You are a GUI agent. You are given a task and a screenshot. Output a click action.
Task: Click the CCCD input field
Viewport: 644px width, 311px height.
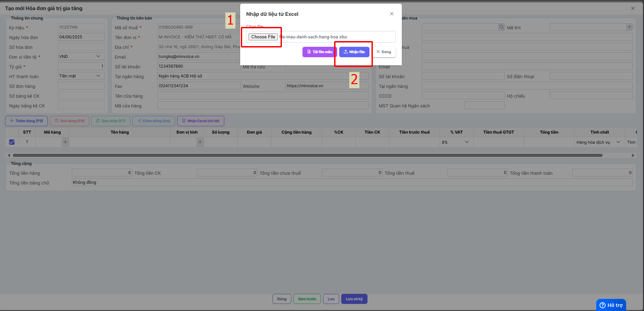tap(463, 95)
